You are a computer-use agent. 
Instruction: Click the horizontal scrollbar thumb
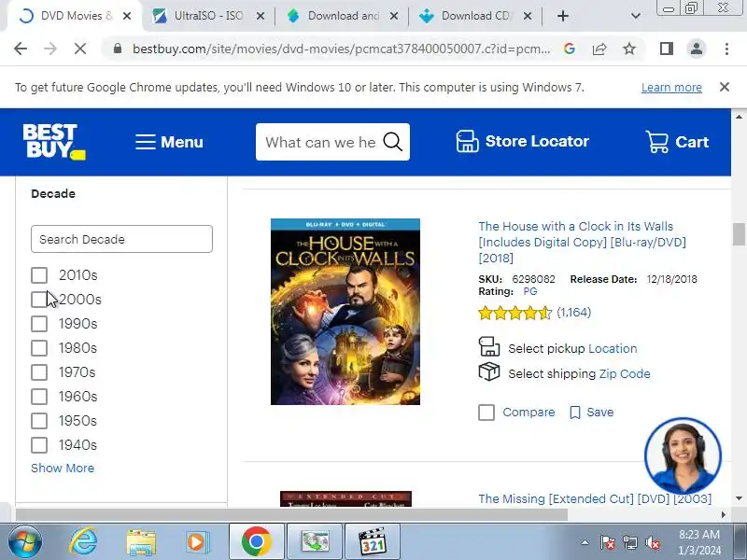point(291,515)
